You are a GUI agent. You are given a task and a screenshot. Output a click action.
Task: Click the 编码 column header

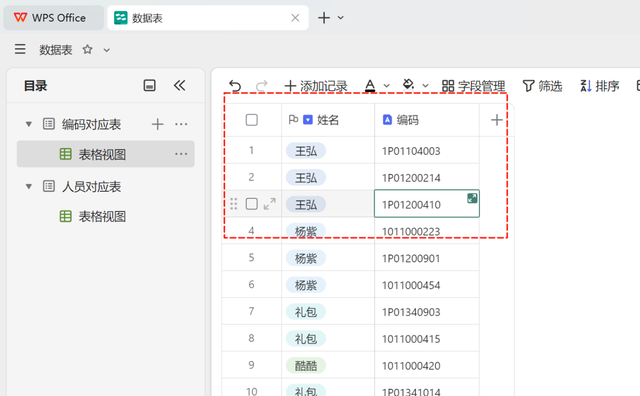click(x=427, y=120)
